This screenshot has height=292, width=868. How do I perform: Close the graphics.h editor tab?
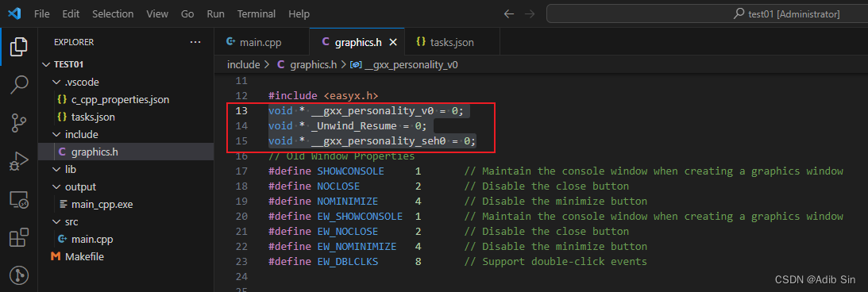pyautogui.click(x=393, y=42)
